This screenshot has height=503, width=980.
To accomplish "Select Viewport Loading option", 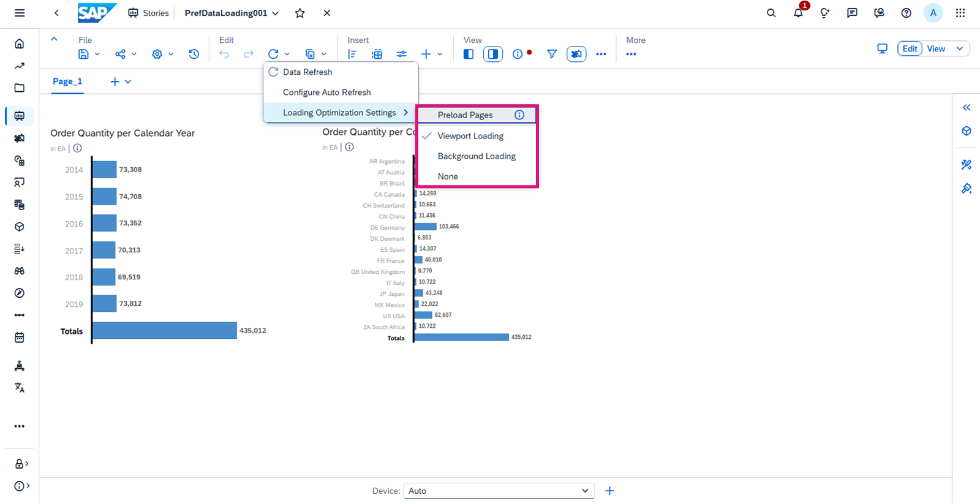I will (x=477, y=135).
